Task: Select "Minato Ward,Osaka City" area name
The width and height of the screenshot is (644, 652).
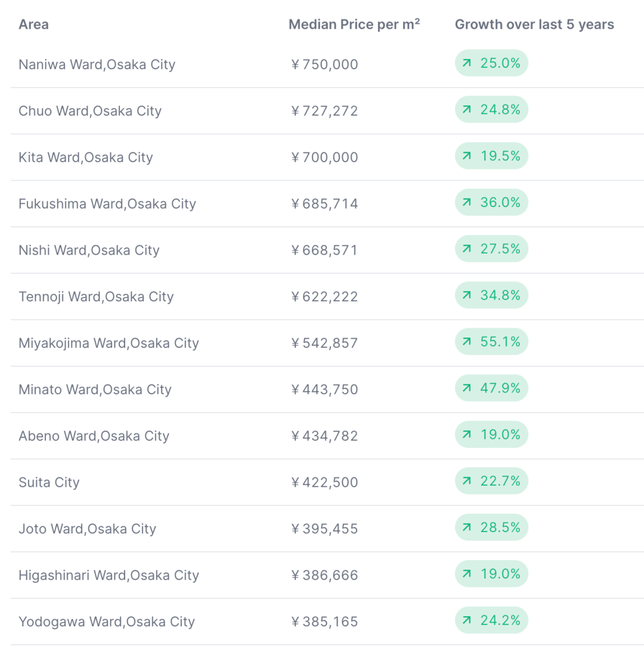Action: [x=95, y=390]
